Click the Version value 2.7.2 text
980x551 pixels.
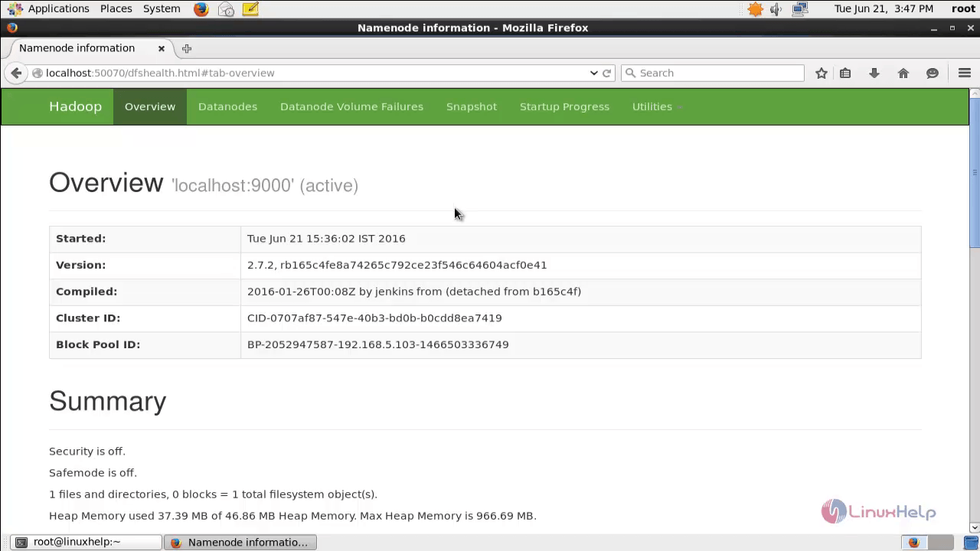coord(397,265)
